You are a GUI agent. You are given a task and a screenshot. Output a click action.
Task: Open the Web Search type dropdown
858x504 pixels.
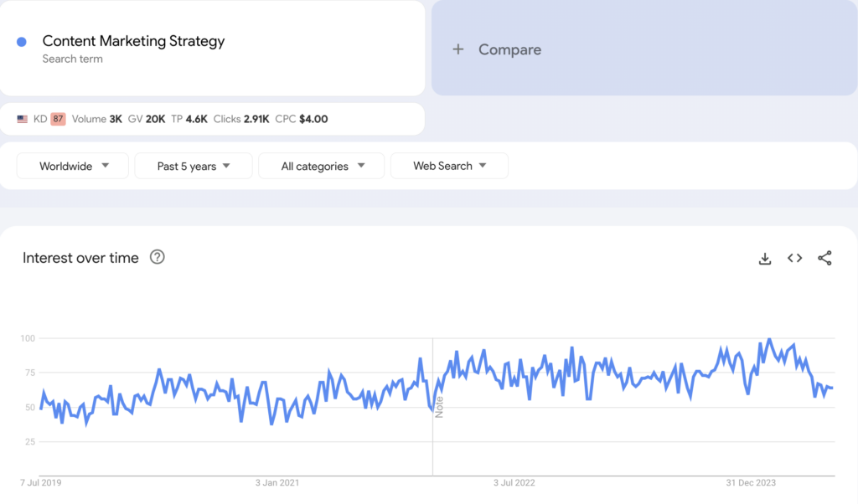[x=449, y=166]
